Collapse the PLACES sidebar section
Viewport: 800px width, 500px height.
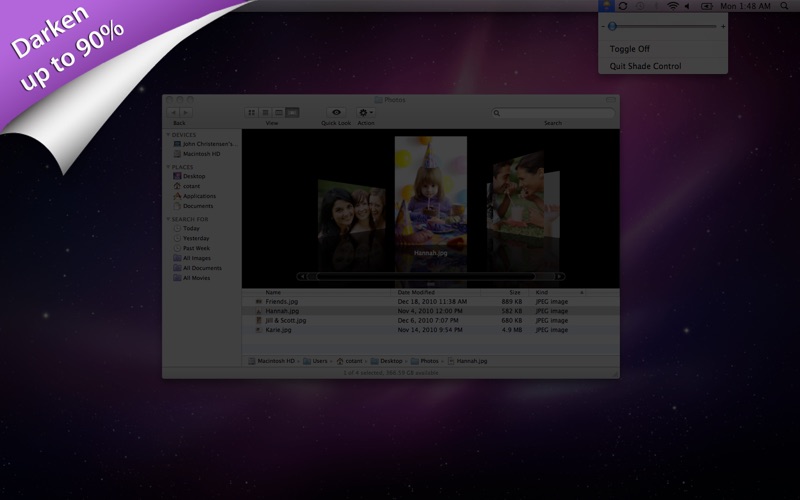(168, 167)
